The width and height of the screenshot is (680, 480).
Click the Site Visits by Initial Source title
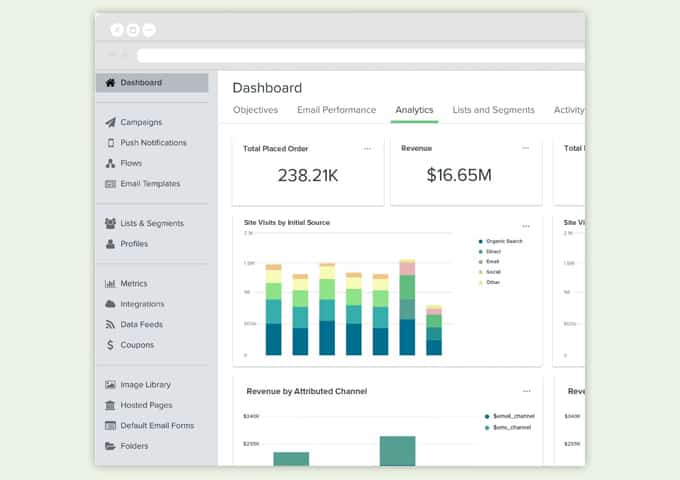pos(287,222)
